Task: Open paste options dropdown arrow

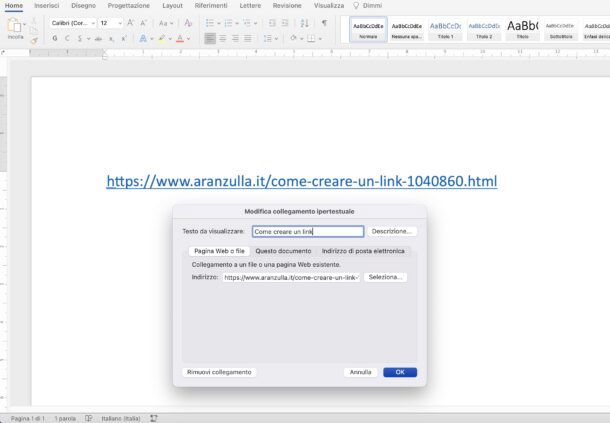Action: (24, 24)
